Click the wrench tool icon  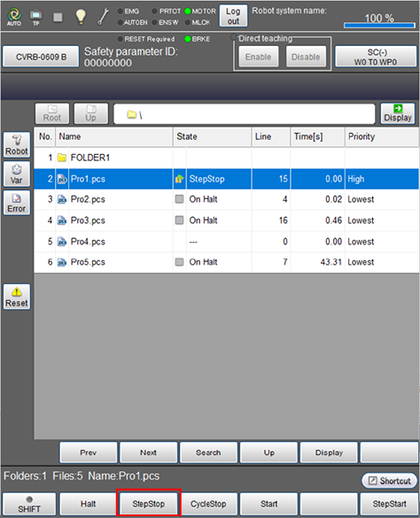tap(103, 17)
